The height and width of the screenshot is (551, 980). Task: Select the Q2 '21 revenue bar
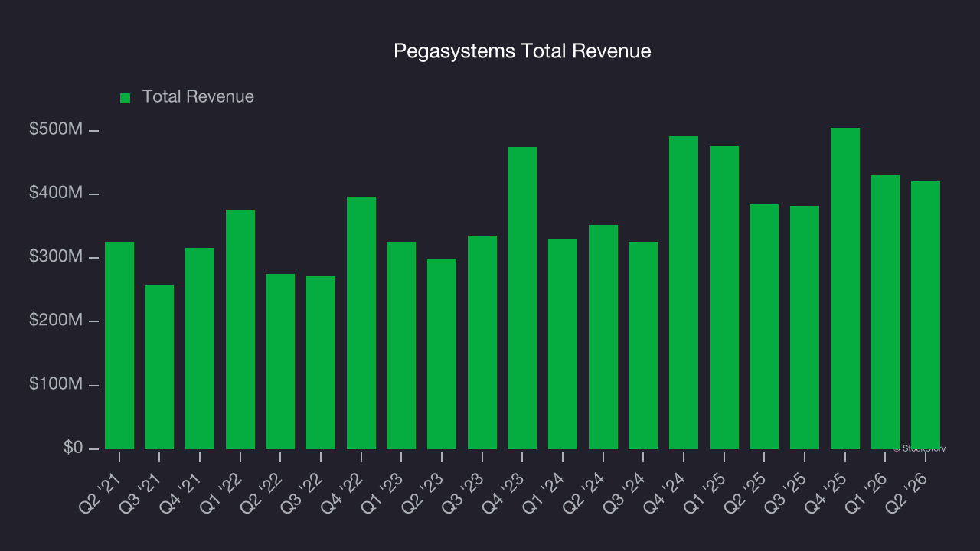point(119,345)
